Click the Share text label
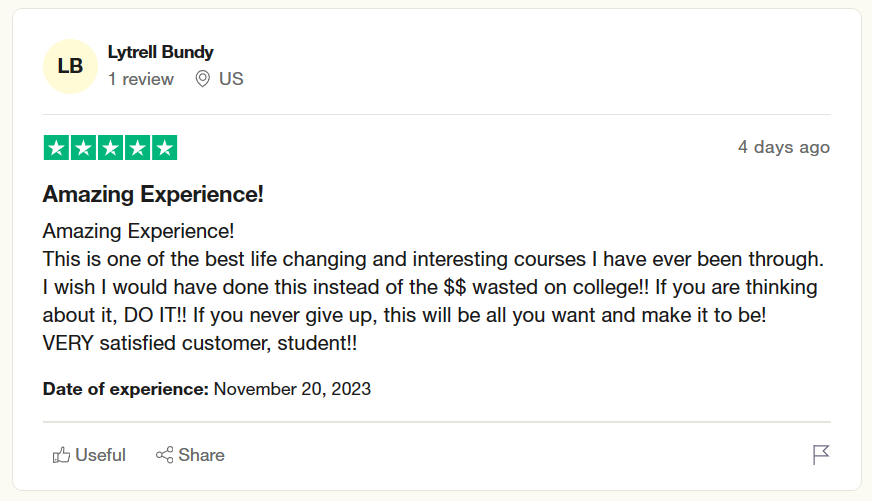This screenshot has height=501, width=872. pyautogui.click(x=201, y=455)
